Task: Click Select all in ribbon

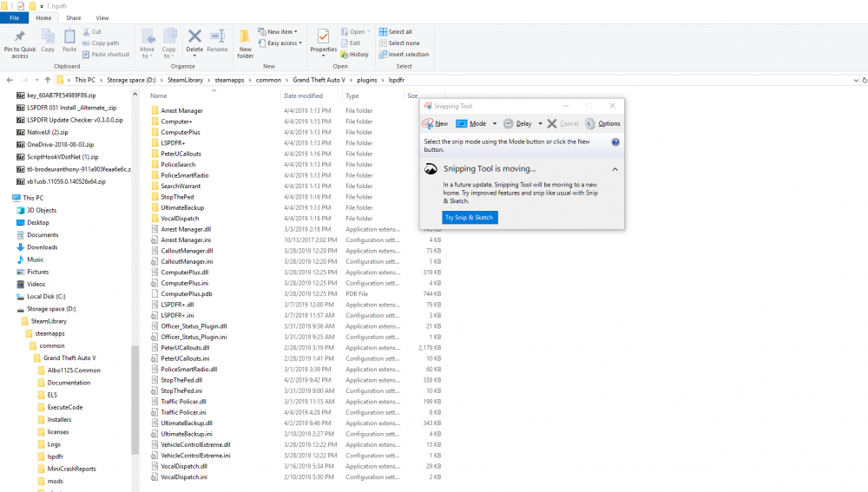Action: pyautogui.click(x=395, y=31)
